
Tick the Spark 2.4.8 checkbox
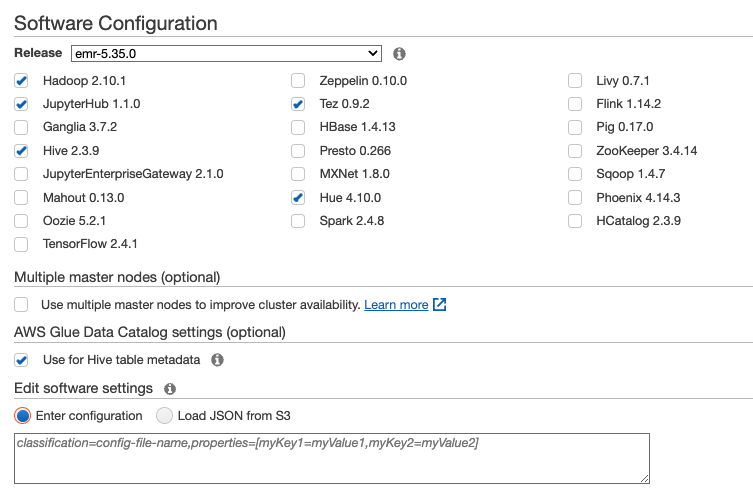click(298, 221)
